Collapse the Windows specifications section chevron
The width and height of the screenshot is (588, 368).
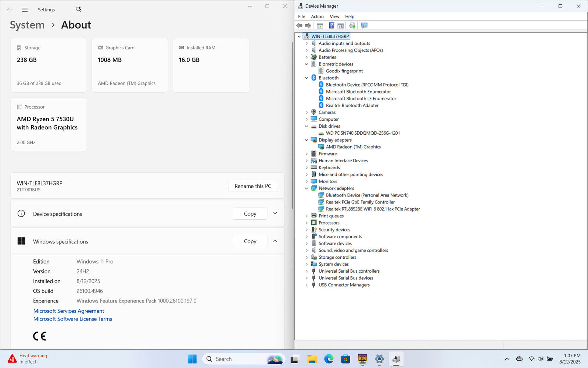click(275, 241)
